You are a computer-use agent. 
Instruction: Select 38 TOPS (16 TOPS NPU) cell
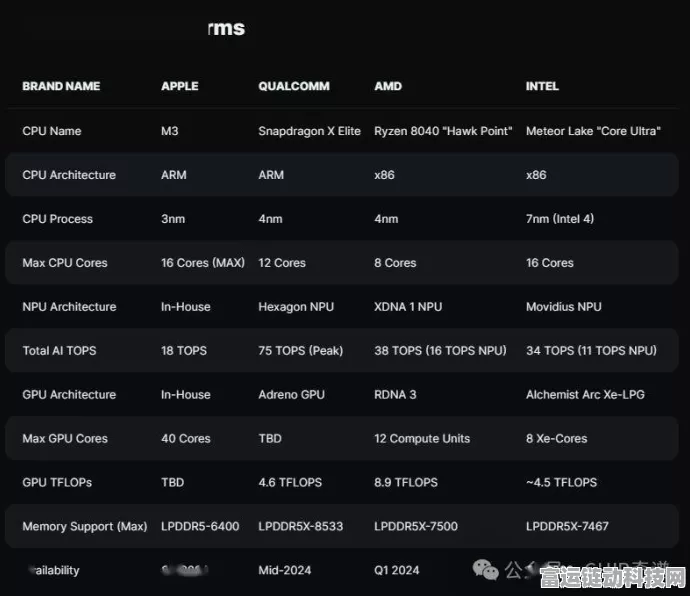click(x=440, y=351)
